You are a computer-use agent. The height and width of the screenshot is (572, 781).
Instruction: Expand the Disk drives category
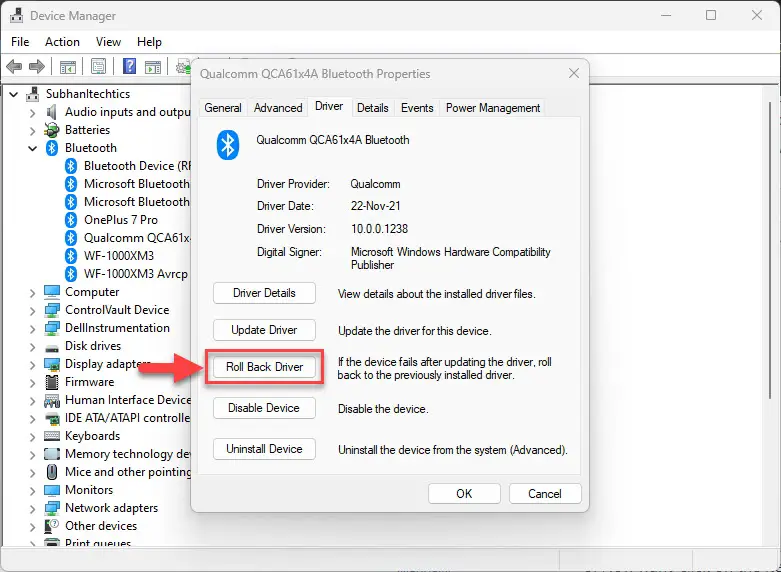(32, 347)
